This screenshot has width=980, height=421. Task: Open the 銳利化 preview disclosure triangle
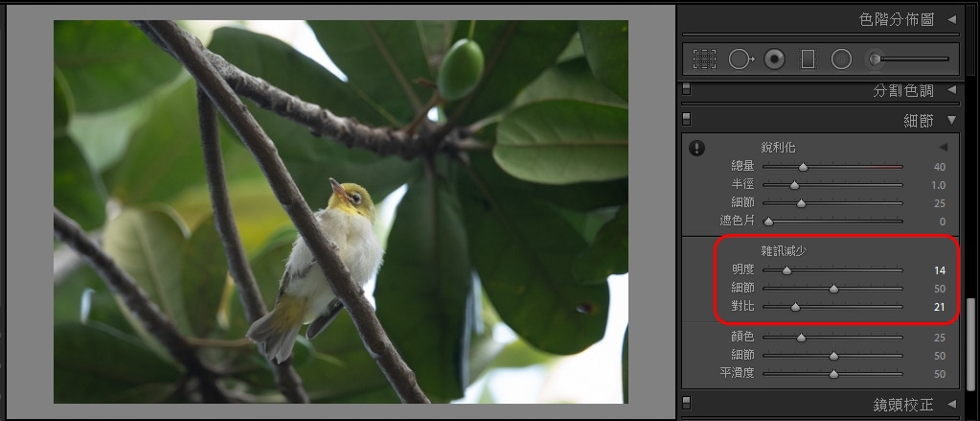tap(944, 147)
